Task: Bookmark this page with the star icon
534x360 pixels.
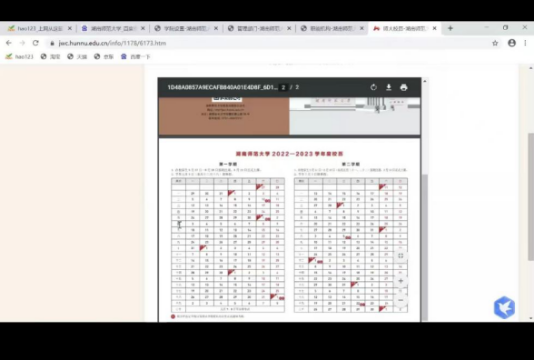Action: [x=495, y=43]
